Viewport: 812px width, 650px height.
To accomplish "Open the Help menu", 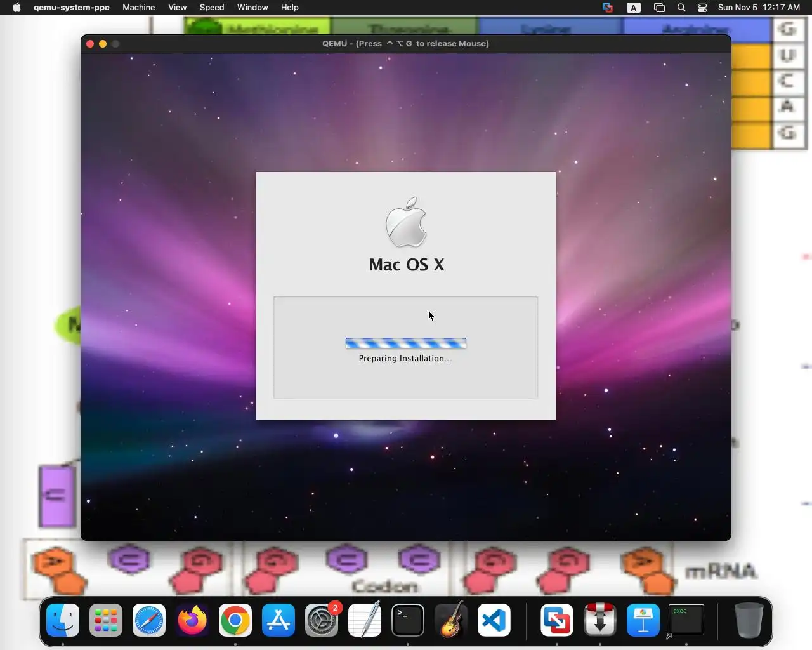I will [290, 8].
